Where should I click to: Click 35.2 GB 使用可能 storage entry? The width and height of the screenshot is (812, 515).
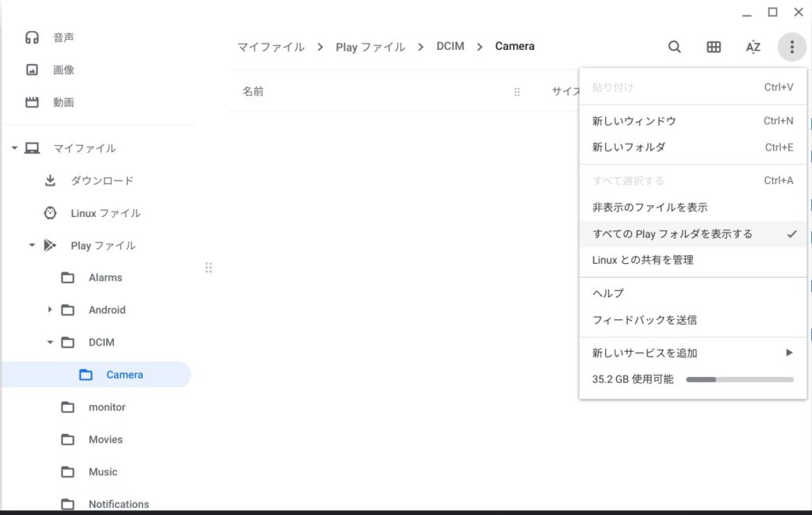pyautogui.click(x=693, y=380)
